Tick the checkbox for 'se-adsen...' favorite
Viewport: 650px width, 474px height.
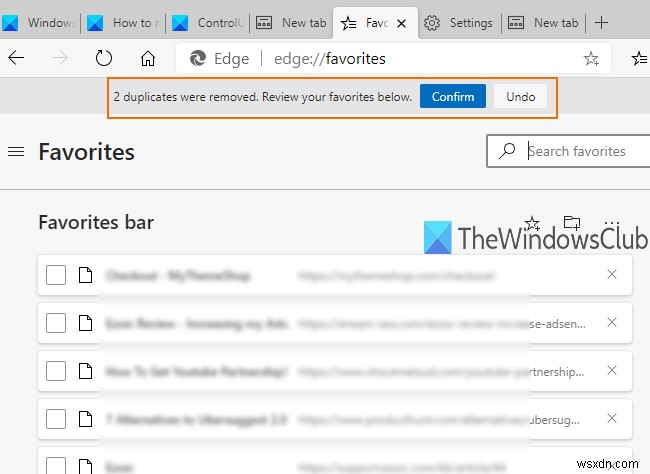click(56, 323)
